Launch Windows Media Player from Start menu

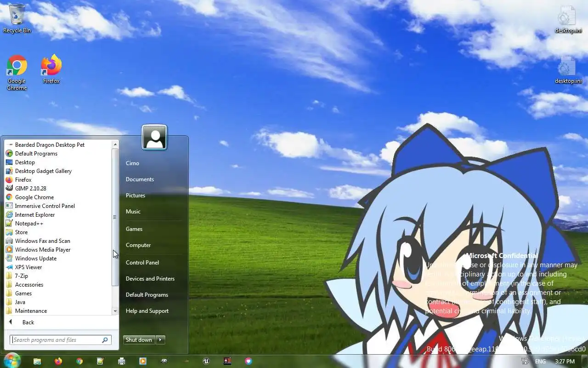pos(58,250)
